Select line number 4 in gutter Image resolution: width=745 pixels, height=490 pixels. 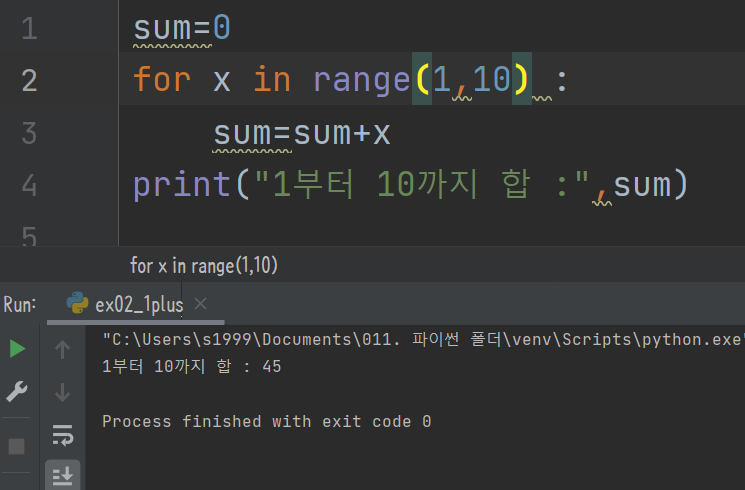(29, 185)
